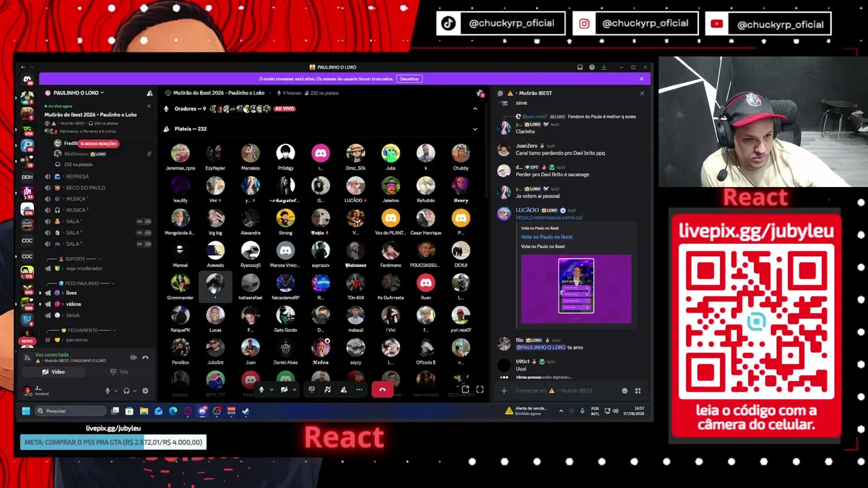Click the taskbar Pesquisar search box
868x488 pixels.
point(71,411)
